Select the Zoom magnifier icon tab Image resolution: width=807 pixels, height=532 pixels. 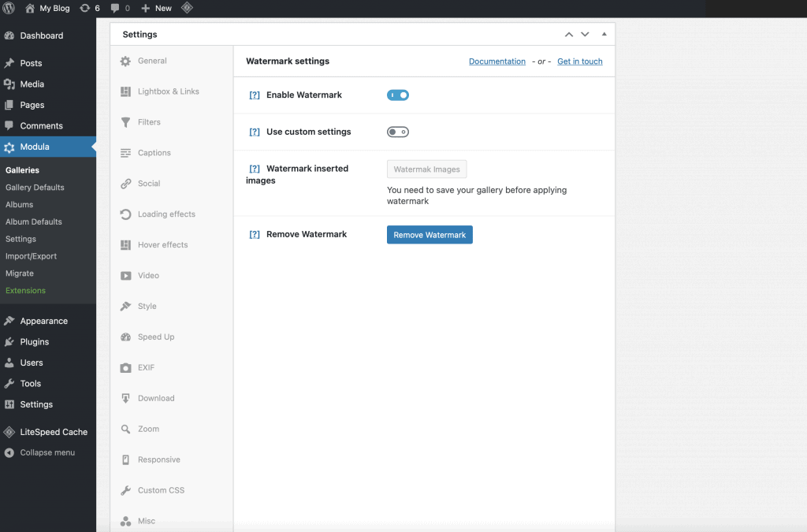pyautogui.click(x=125, y=430)
